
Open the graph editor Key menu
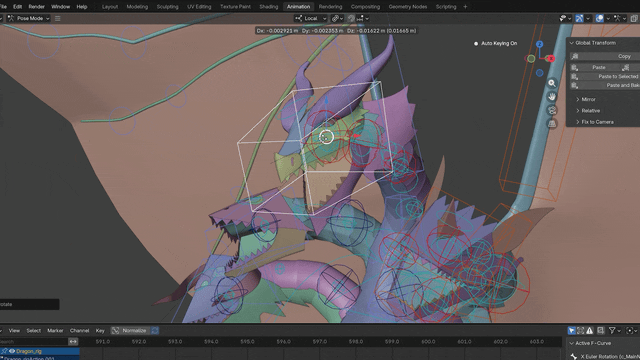(100, 331)
